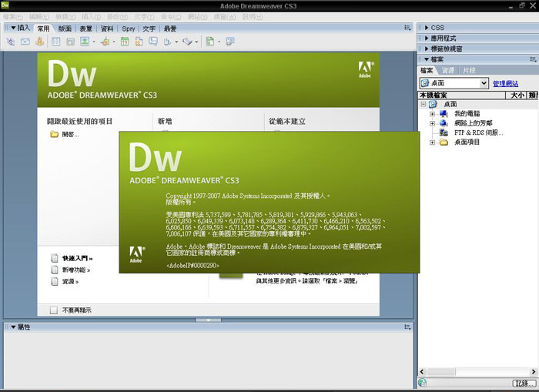Open the Insert panel options menu icon

coord(407,28)
